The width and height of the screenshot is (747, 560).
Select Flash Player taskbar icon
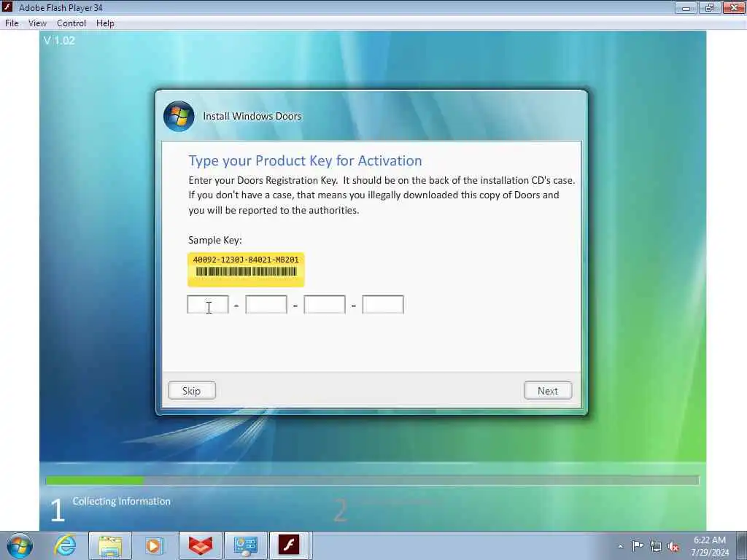[290, 545]
